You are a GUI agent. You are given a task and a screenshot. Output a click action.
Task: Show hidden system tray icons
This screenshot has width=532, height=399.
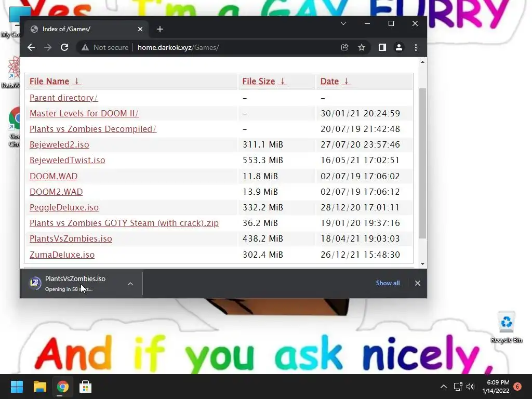[444, 387]
